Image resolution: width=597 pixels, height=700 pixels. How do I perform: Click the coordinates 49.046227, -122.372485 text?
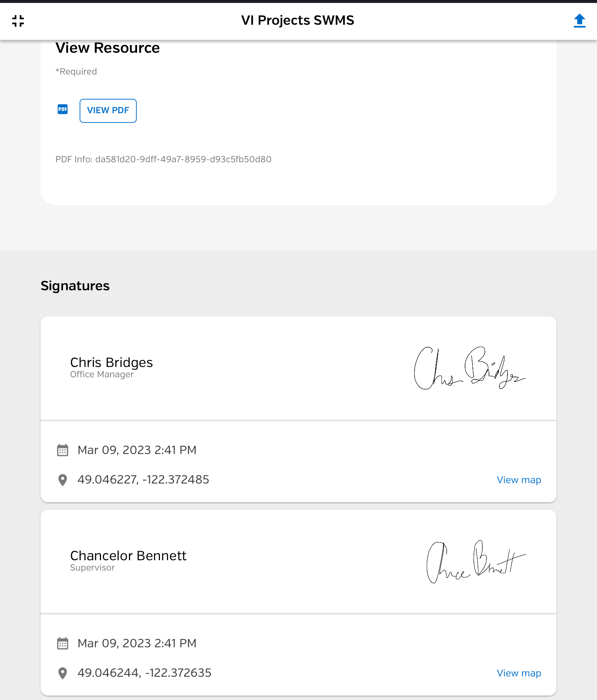[143, 479]
